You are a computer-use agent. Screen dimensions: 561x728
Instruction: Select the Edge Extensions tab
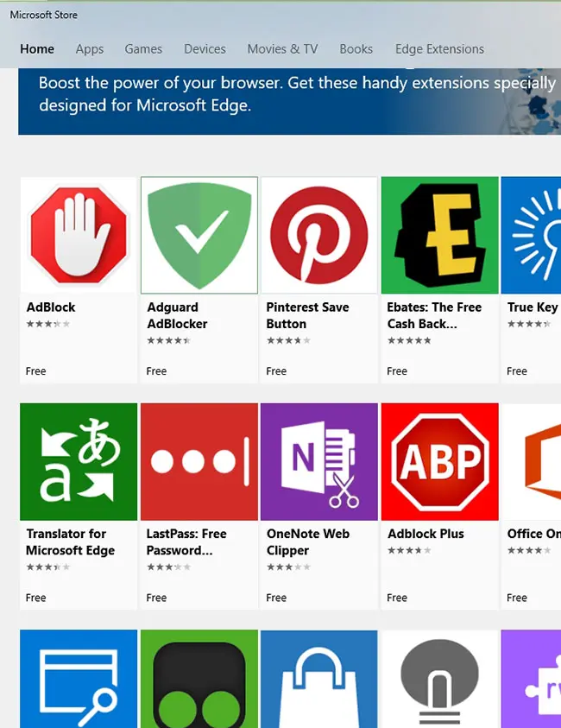(439, 49)
